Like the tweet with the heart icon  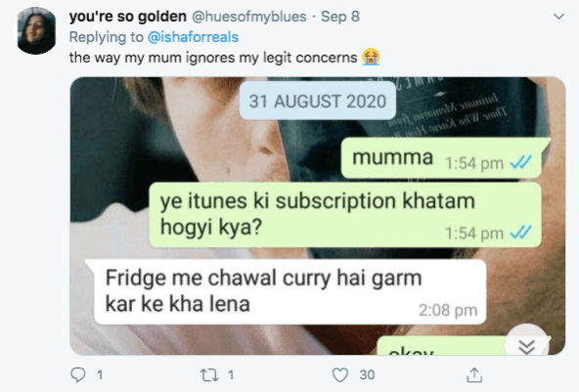click(339, 375)
